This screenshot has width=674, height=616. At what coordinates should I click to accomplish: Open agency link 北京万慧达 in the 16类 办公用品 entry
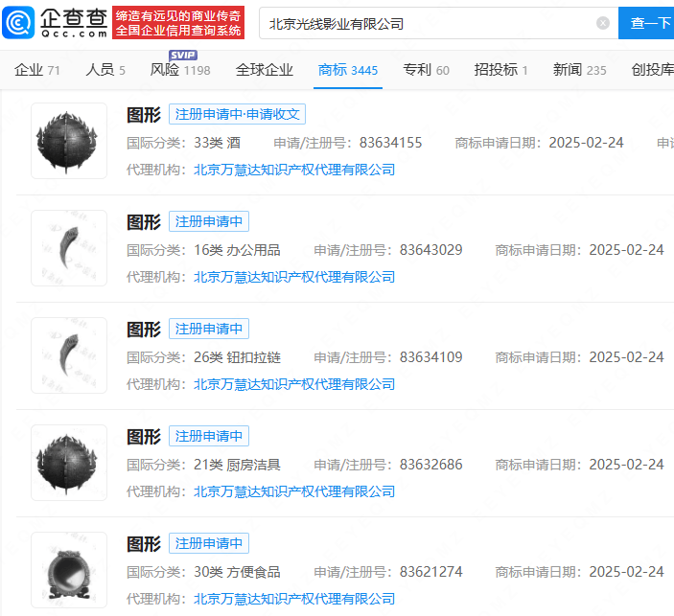point(294,277)
